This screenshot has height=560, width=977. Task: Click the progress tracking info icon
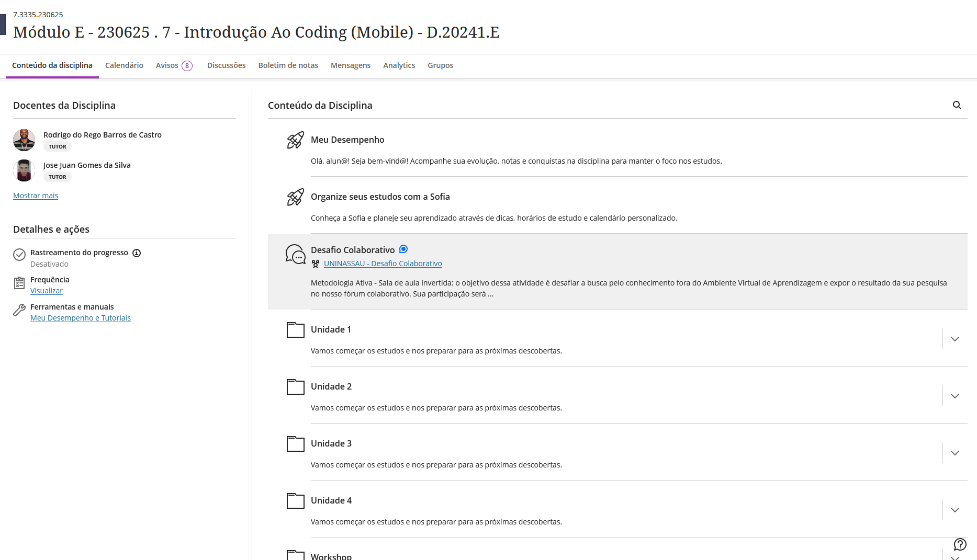pos(137,253)
